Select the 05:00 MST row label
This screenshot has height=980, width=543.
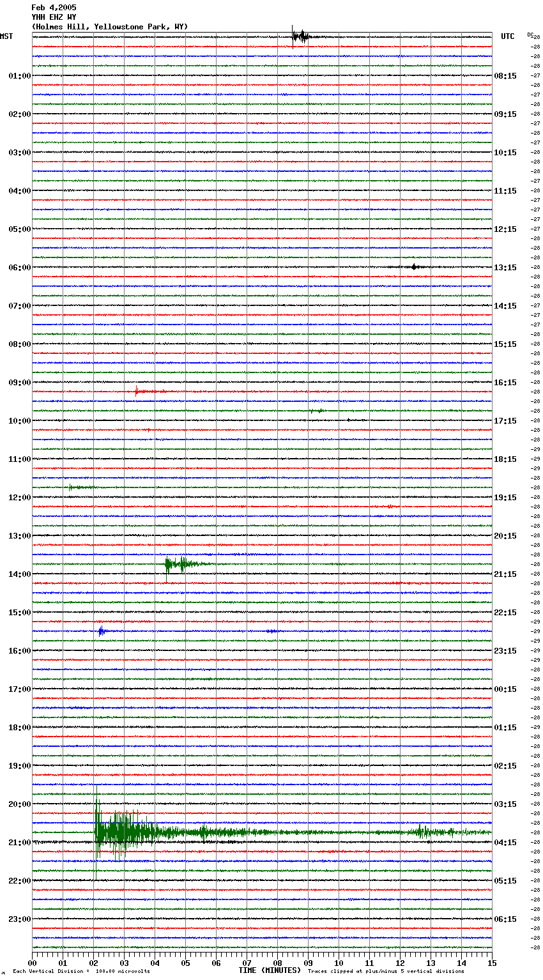tap(19, 229)
